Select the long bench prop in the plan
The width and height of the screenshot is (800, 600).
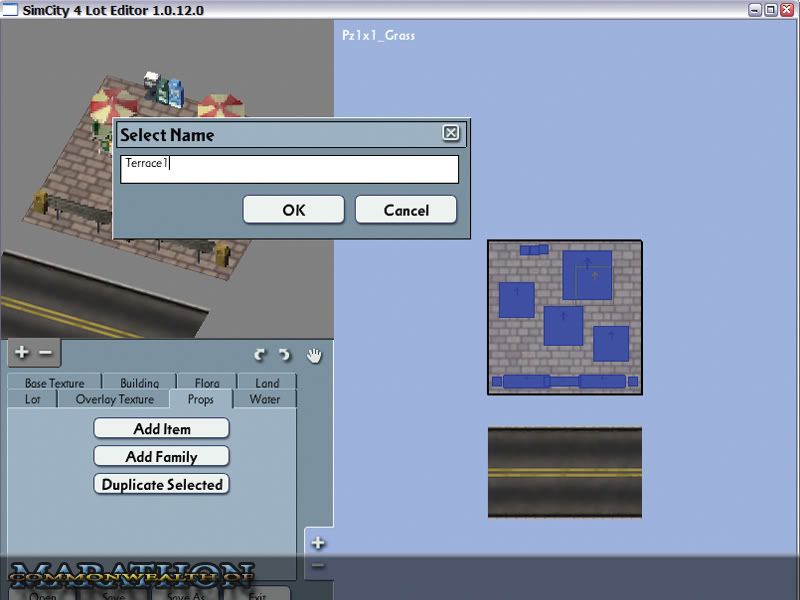[x=564, y=381]
